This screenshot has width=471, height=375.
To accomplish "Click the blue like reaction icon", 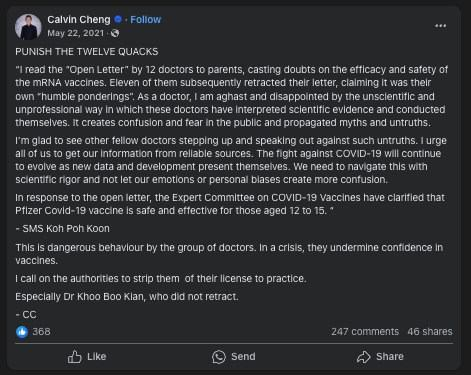I will coord(22,332).
